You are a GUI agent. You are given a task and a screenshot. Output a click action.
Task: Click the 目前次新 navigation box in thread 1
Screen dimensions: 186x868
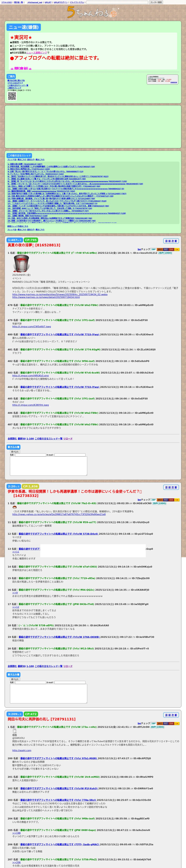tap(171, 241)
